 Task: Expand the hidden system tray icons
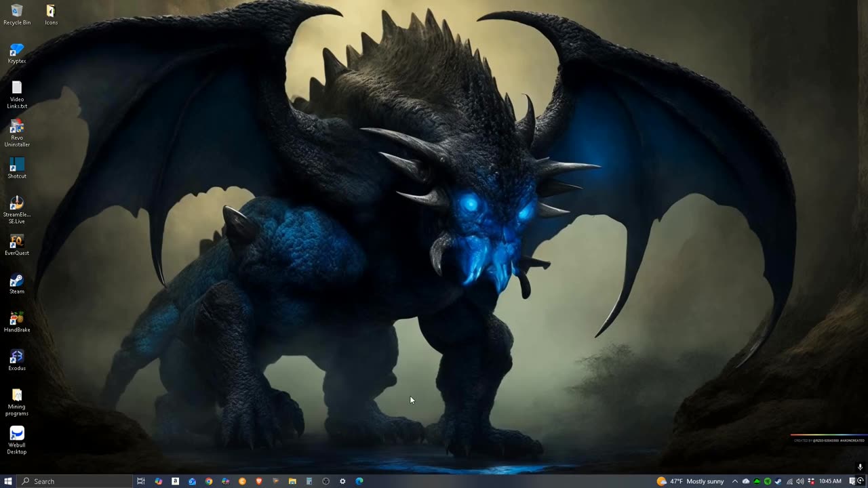point(735,481)
